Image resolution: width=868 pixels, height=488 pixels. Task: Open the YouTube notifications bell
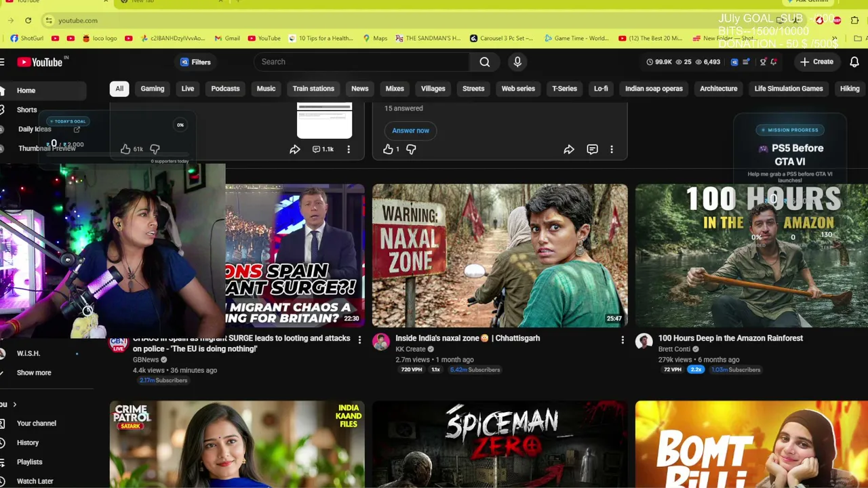(x=854, y=62)
